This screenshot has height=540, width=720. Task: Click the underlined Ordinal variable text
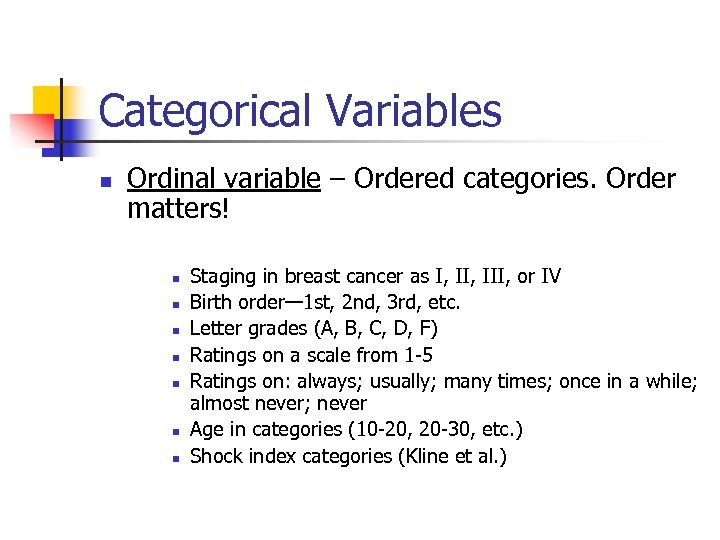224,179
